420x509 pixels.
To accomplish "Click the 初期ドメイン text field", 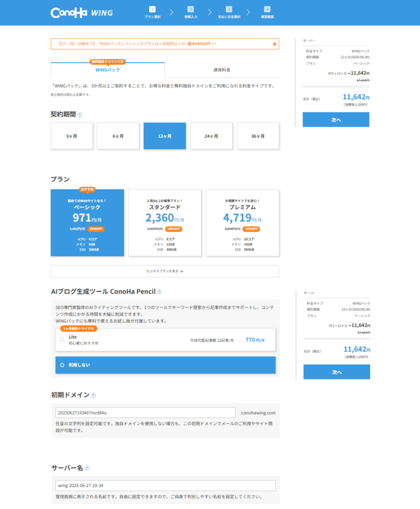I will [x=145, y=412].
